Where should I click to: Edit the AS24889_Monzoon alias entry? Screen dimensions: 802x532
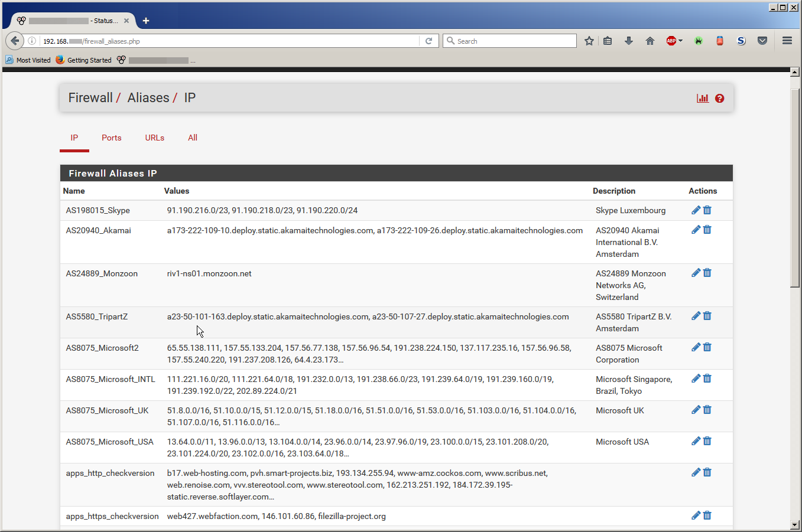point(696,273)
